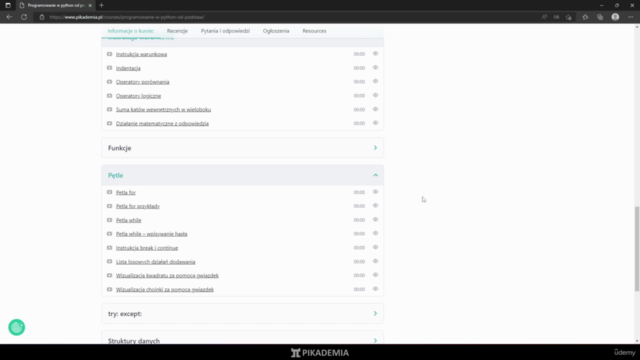Expand the Funkcje section chevron

[375, 148]
